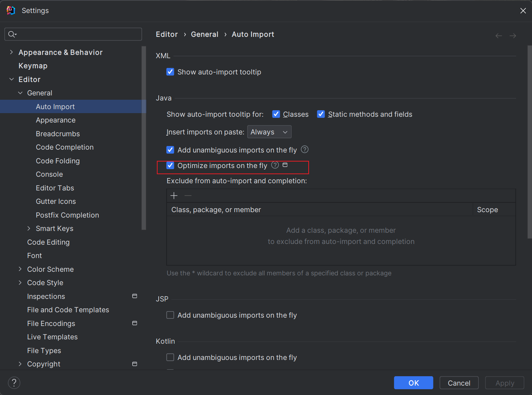Click the back navigation arrow
This screenshot has width=532, height=395.
tap(499, 35)
